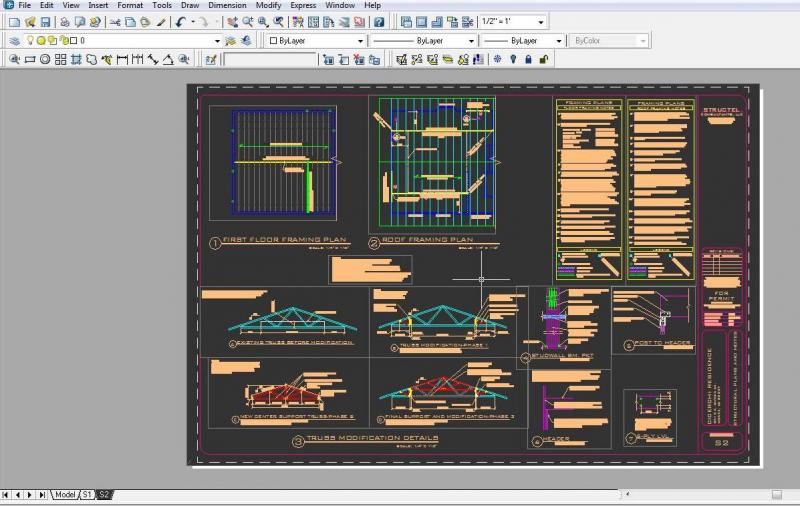800x506 pixels.
Task: Click the Cut scissors icon
Action: click(x=115, y=22)
